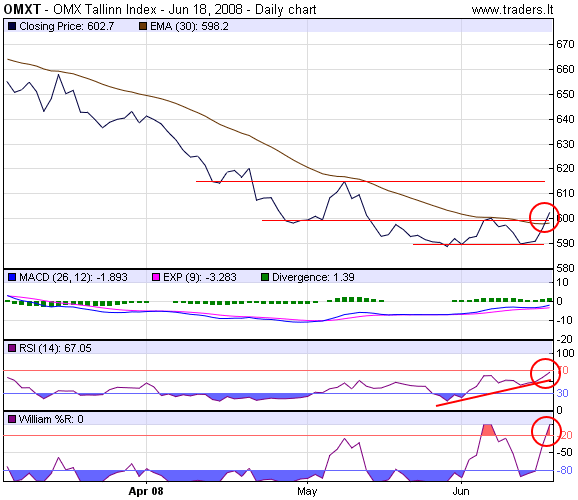The width and height of the screenshot is (578, 500).
Task: Click the red circle on price breakout
Action: [x=544, y=217]
